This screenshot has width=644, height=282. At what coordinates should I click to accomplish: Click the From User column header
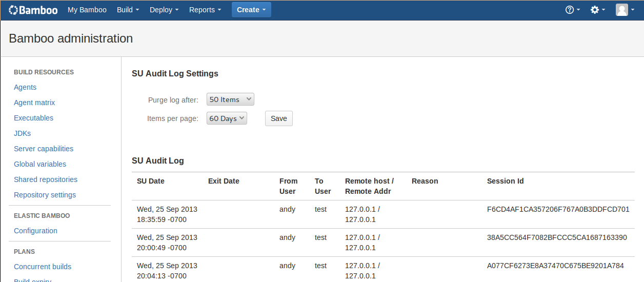tap(288, 186)
